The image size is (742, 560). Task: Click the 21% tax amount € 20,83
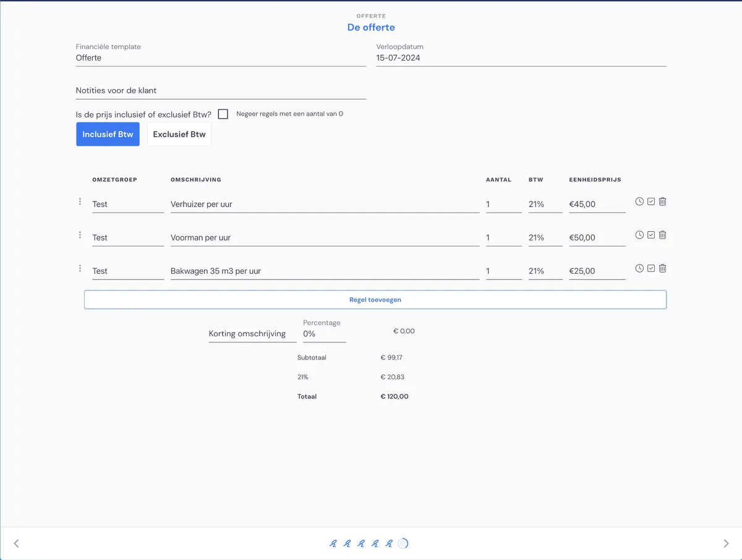(393, 377)
